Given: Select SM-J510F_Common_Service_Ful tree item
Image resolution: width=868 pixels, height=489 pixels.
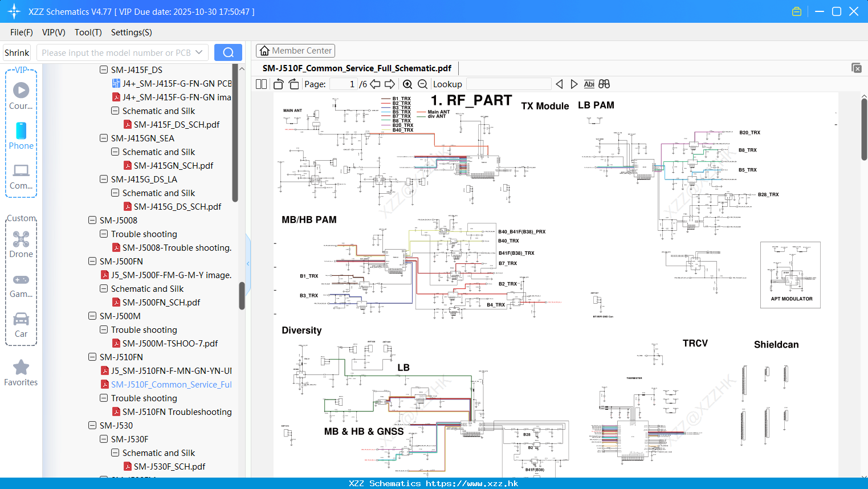Looking at the screenshot, I should pos(171,384).
